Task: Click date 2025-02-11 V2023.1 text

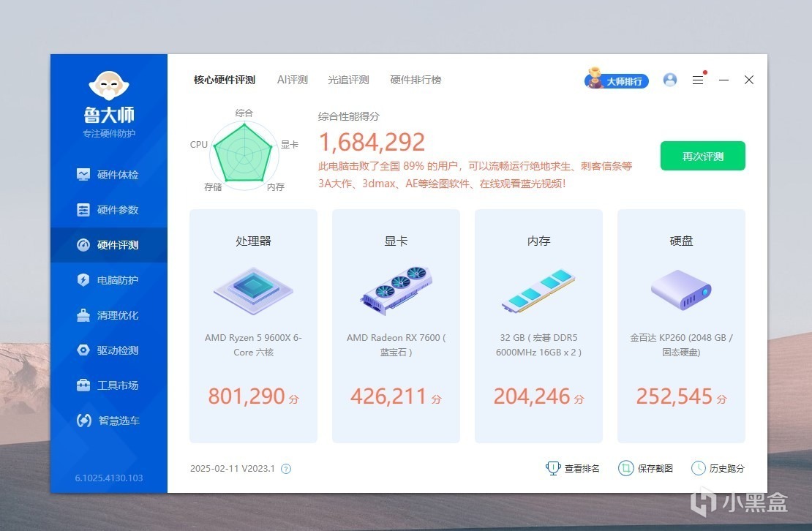Action: (x=233, y=469)
